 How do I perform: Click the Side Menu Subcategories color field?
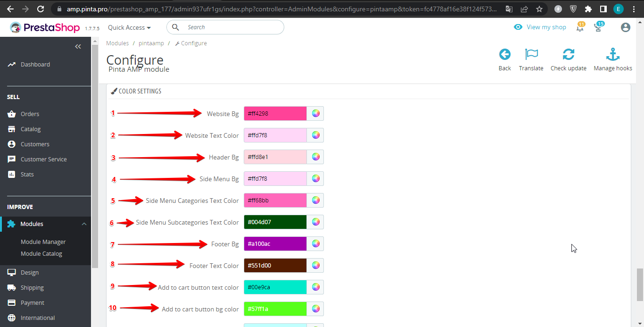(275, 222)
